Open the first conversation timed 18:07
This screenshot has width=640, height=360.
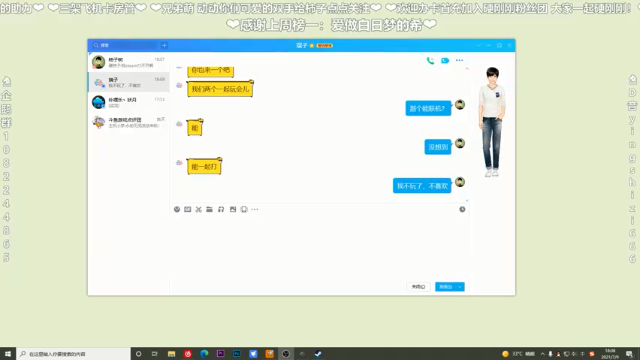click(129, 62)
